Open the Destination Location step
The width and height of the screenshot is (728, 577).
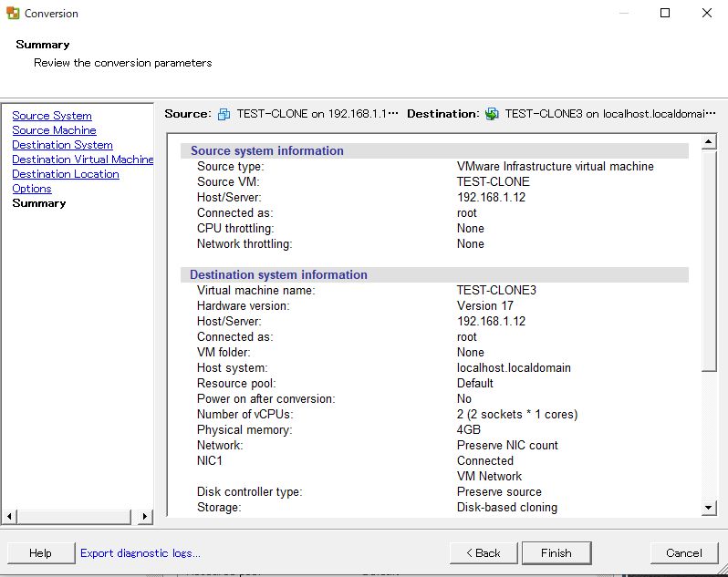click(66, 174)
